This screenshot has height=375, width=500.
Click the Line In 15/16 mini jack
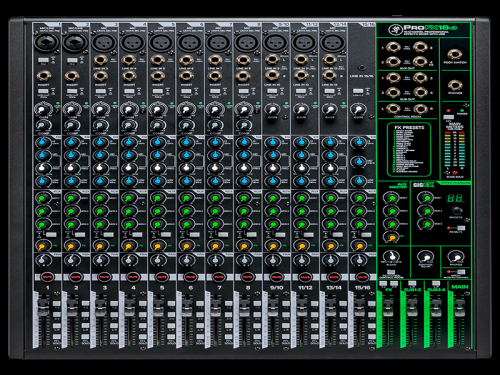(361, 68)
